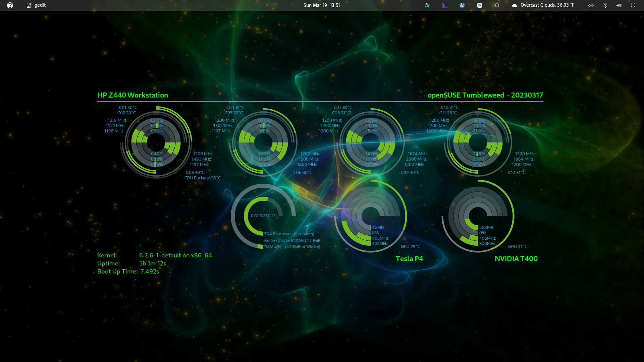Click the Slack tray icon
The width and height of the screenshot is (644, 362).
tap(427, 5)
